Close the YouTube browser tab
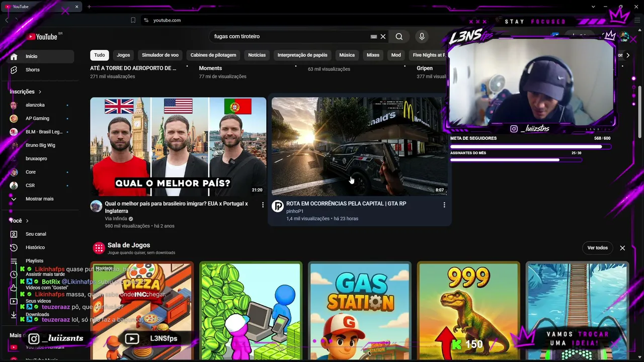The width and height of the screenshot is (644, 362). click(x=77, y=7)
